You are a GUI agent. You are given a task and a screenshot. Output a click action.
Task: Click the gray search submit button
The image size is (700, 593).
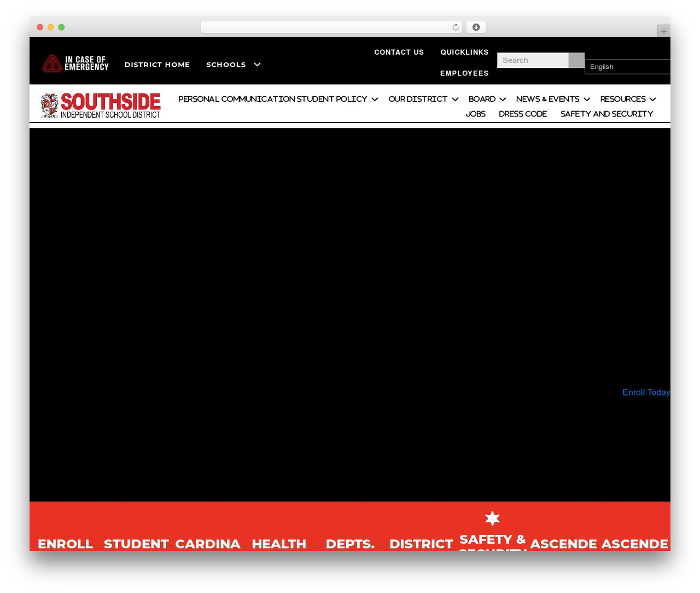(x=576, y=60)
